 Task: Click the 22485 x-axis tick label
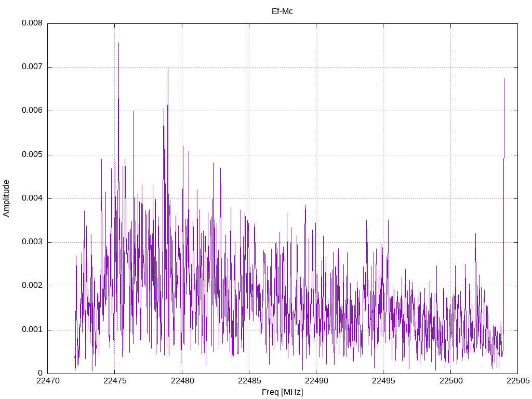pyautogui.click(x=249, y=381)
